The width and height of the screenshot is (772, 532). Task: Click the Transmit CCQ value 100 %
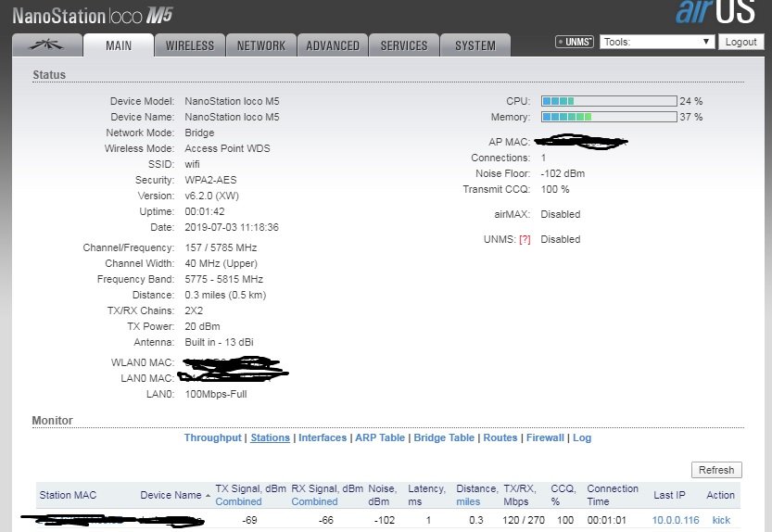555,189
